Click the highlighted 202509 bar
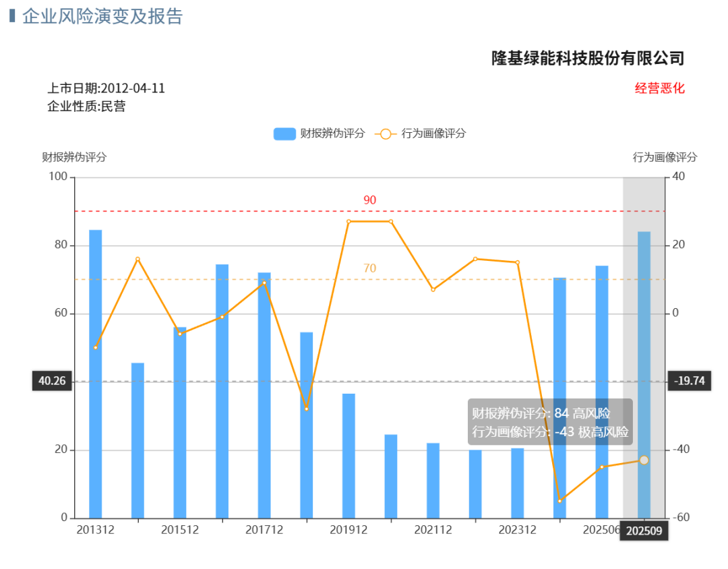Screen dimensions: 728x569 tap(644, 375)
